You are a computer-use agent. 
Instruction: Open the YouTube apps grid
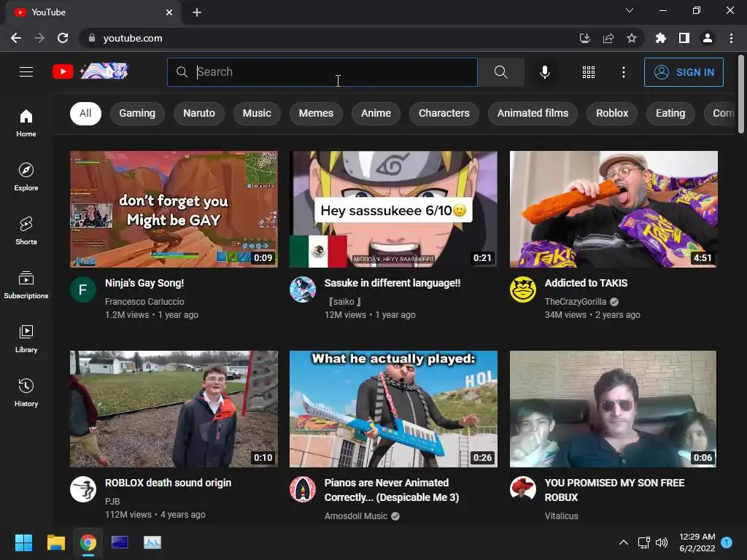click(x=589, y=72)
